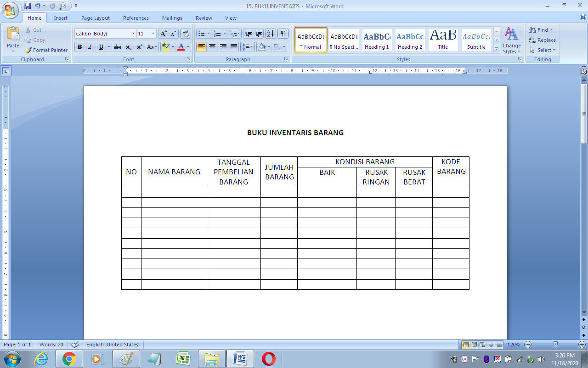Open the Insert ribbon tab

point(61,18)
